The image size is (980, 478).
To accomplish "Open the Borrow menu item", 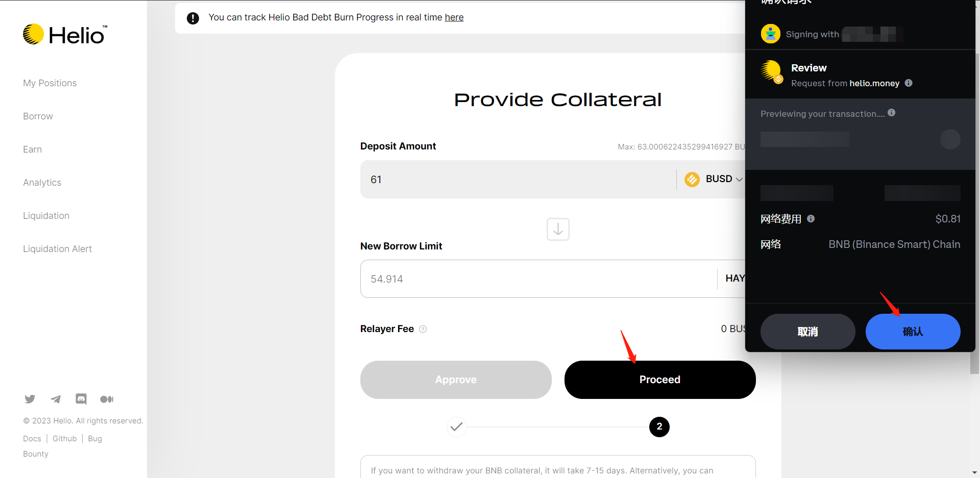I will pos(38,116).
